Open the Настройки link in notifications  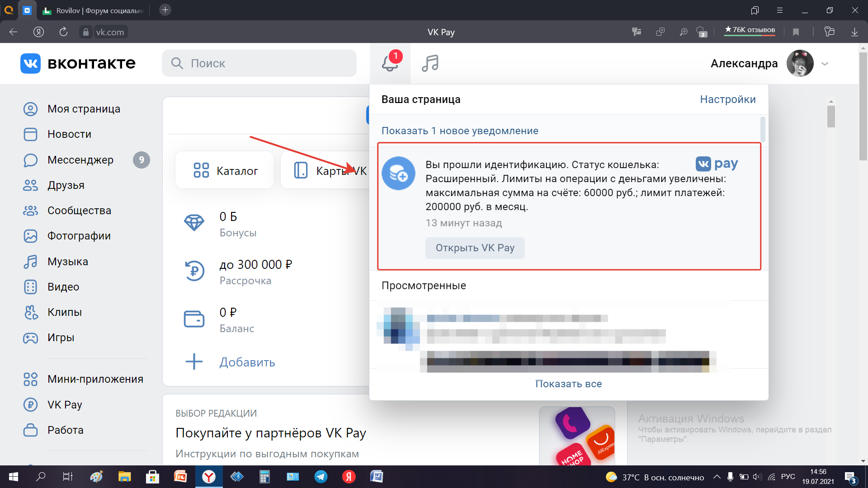[727, 99]
